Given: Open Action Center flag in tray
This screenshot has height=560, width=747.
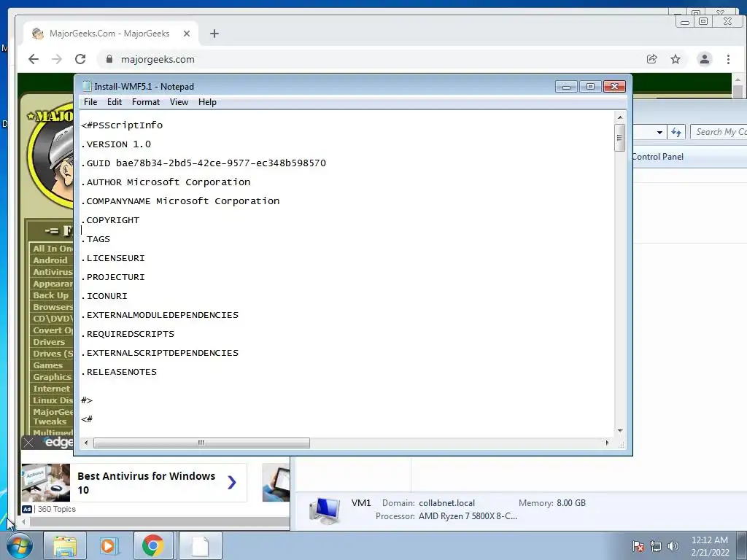Looking at the screenshot, I should click(x=638, y=546).
